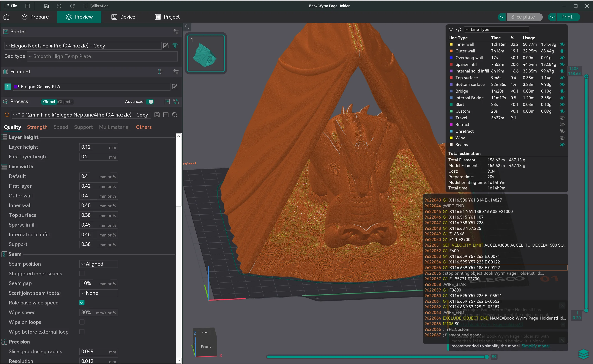The width and height of the screenshot is (593, 364).
Task: Undo the last action
Action: (x=59, y=6)
